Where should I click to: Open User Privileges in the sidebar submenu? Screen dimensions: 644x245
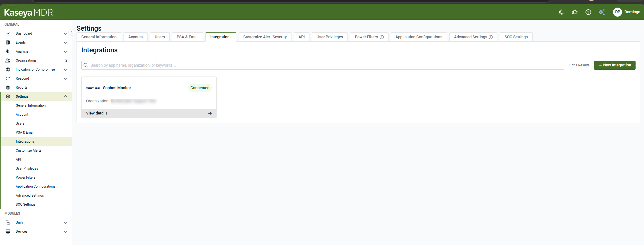(36, 168)
